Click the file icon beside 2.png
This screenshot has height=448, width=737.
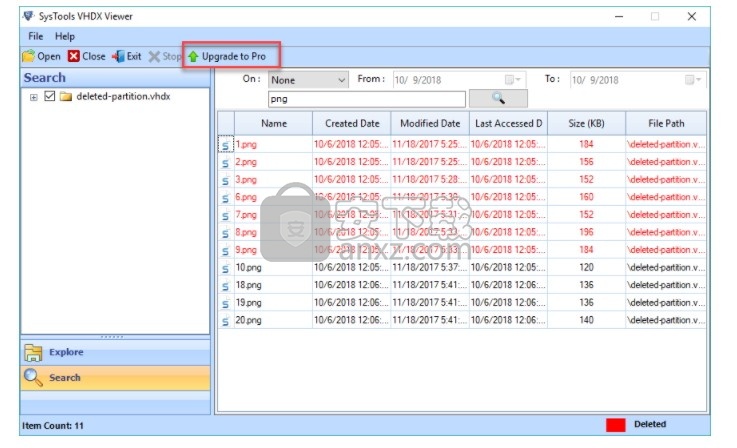pos(226,163)
